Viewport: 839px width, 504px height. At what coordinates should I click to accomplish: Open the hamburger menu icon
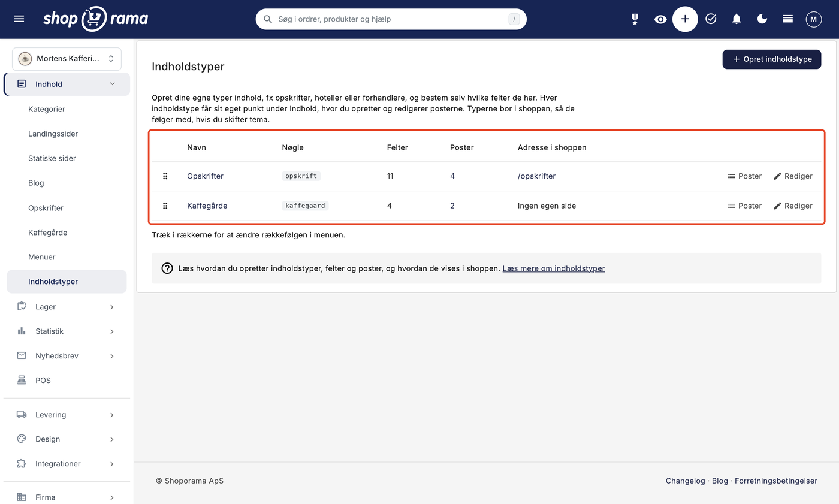[x=19, y=19]
